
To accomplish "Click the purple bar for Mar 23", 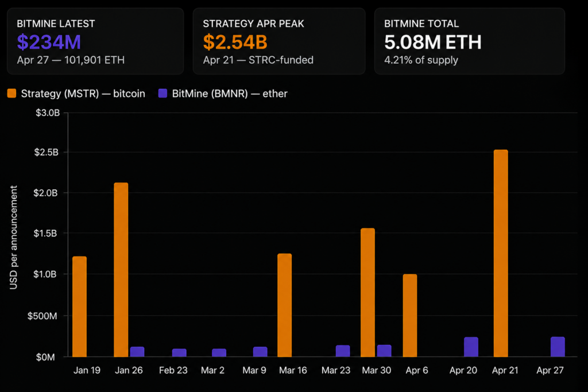I will [343, 351].
